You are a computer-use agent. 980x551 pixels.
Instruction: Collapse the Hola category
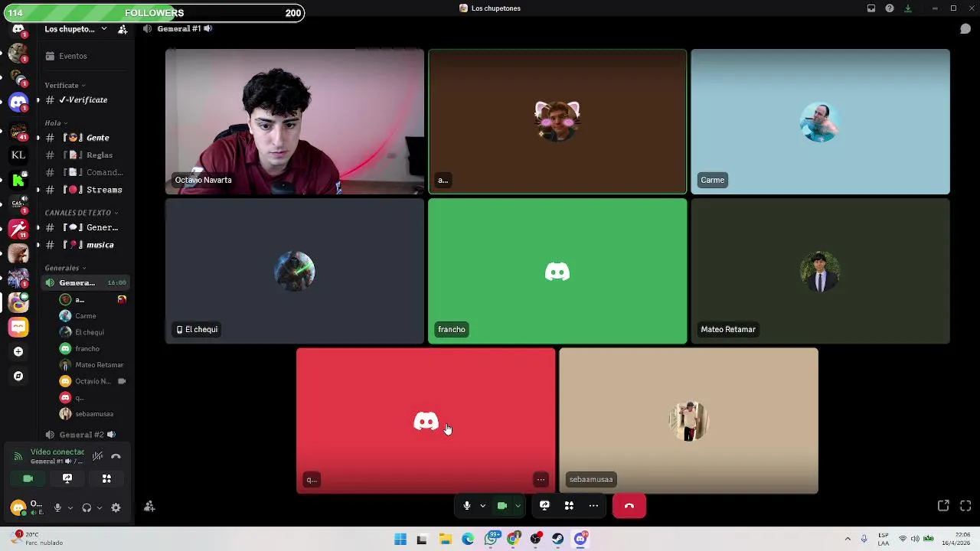click(56, 122)
